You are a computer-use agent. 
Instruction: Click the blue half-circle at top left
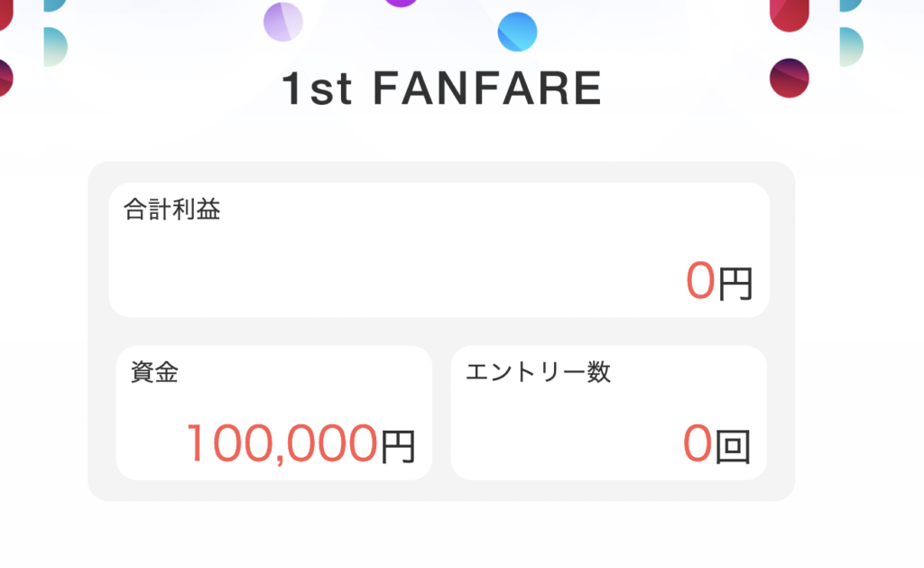[x=54, y=5]
